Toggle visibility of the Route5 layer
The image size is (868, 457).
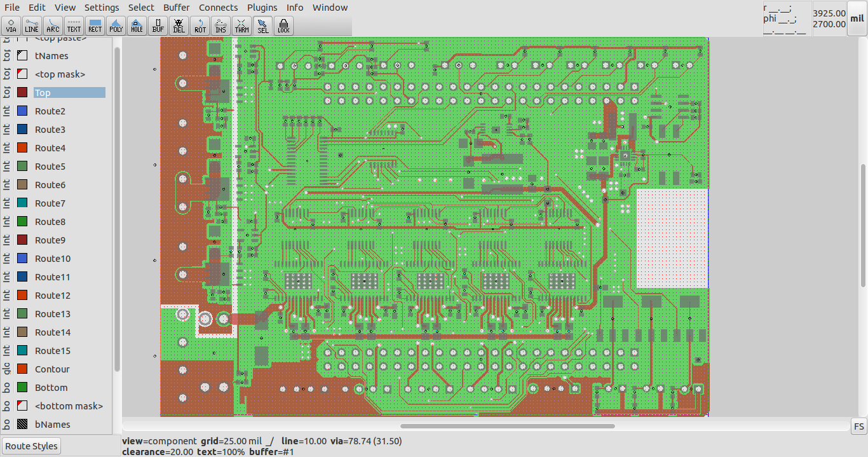(x=21, y=166)
